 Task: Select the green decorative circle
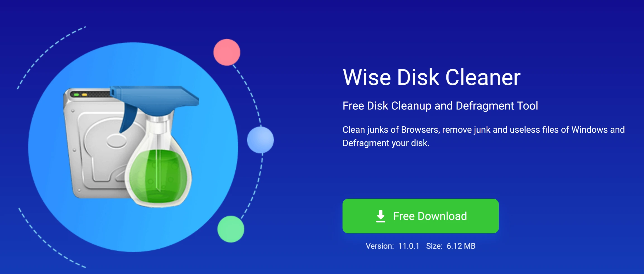point(231,229)
